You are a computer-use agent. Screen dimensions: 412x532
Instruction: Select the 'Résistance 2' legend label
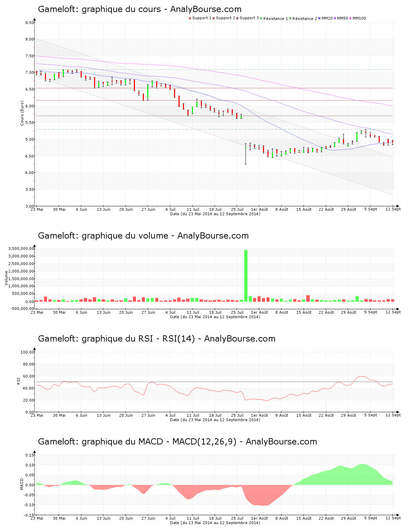click(305, 18)
